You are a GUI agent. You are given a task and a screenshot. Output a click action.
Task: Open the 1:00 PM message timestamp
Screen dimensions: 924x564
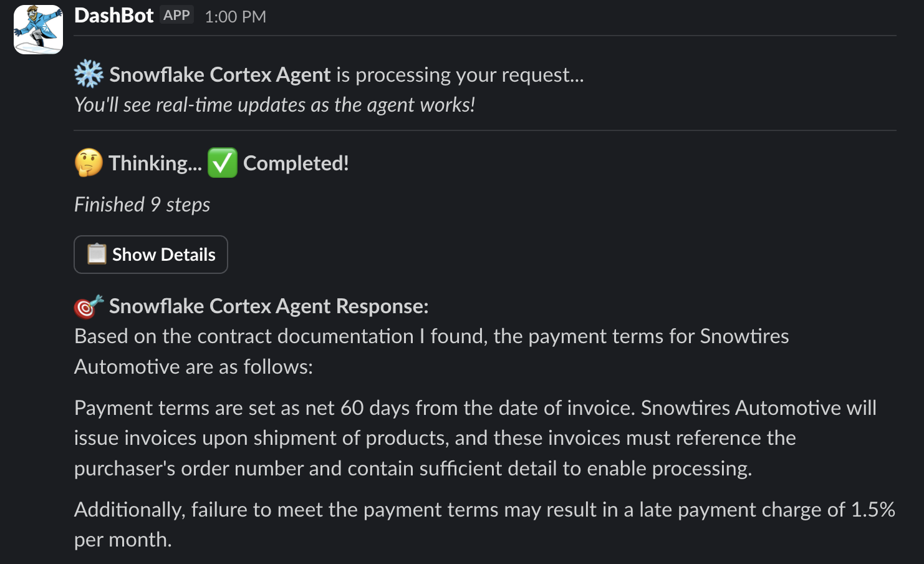235,17
